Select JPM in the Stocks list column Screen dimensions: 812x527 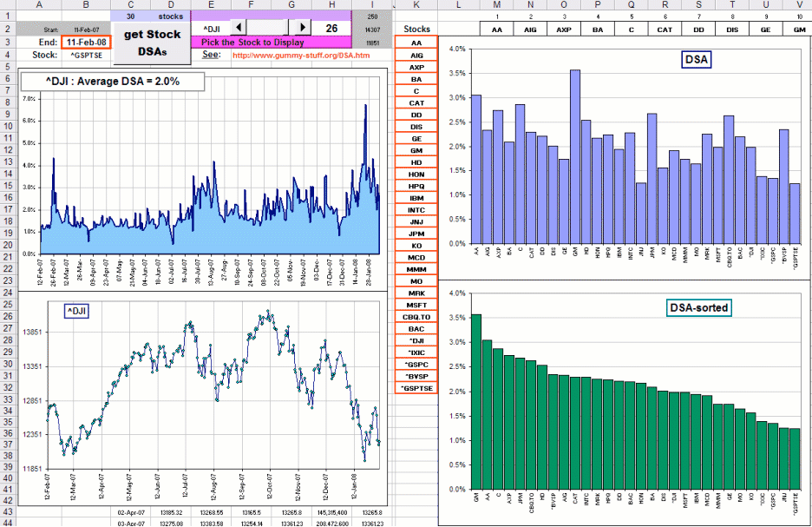pos(416,234)
